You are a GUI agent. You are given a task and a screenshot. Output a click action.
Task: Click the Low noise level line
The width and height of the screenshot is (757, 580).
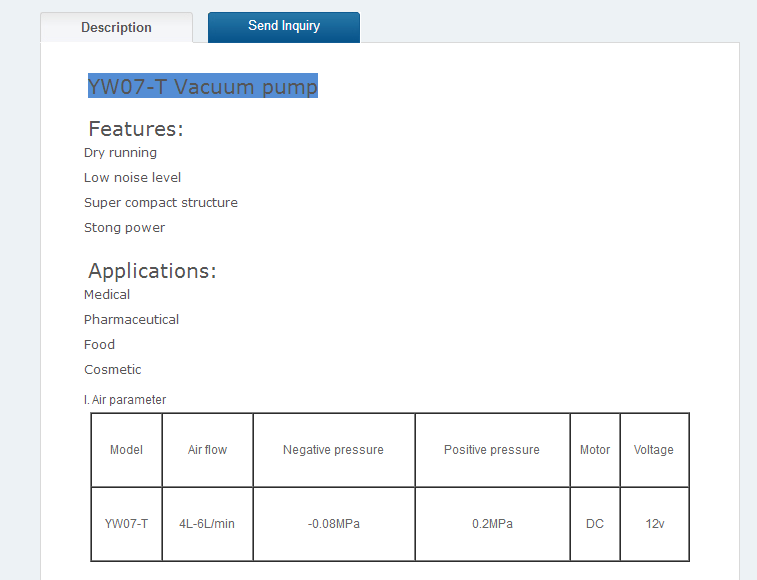132,178
